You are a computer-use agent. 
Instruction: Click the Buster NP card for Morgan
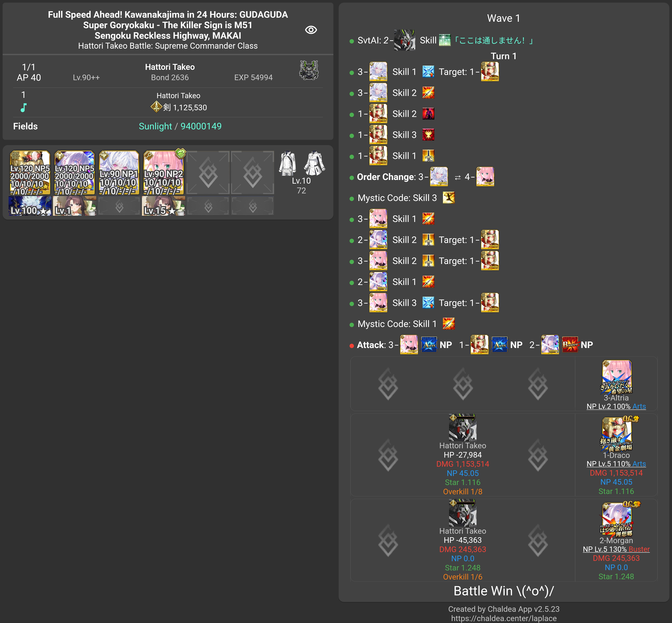pyautogui.click(x=570, y=345)
